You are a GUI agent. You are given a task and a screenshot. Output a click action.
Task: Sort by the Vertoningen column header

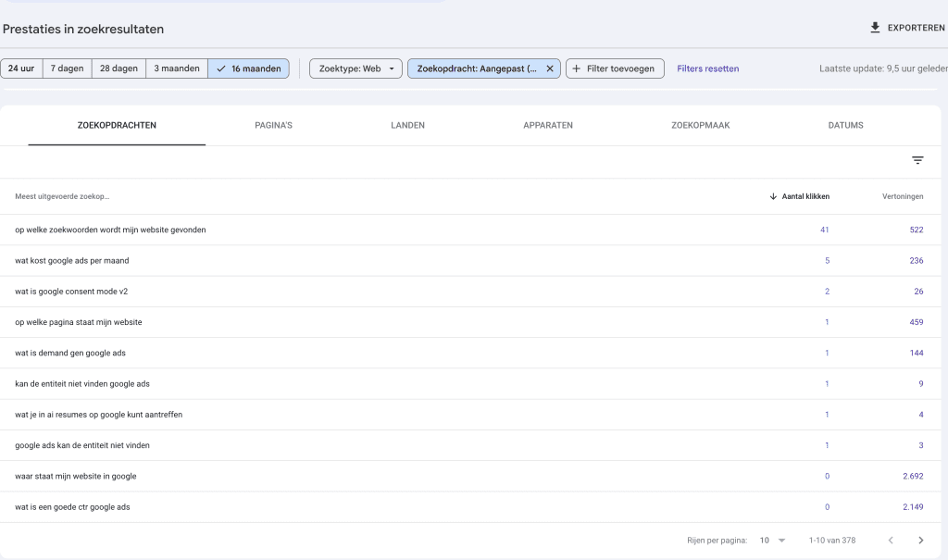(x=903, y=196)
